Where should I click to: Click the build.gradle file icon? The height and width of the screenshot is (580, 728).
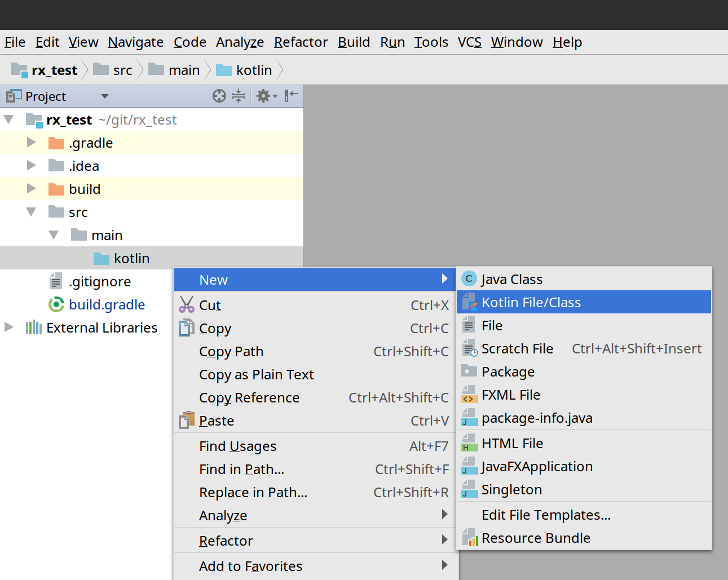56,304
